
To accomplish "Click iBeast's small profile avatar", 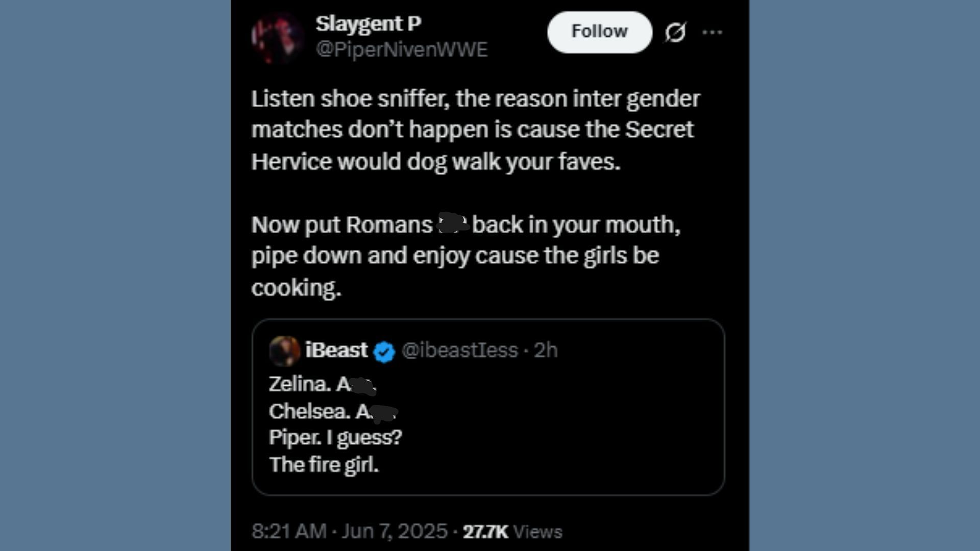I will click(x=284, y=350).
